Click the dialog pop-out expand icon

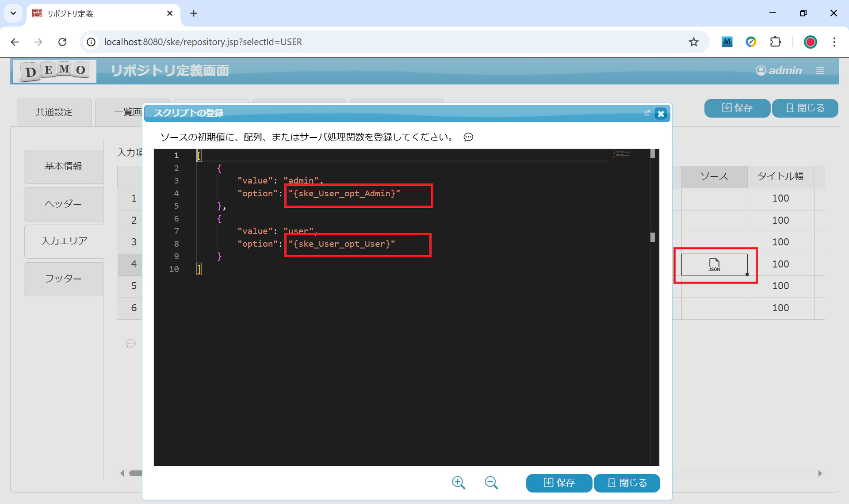click(647, 113)
